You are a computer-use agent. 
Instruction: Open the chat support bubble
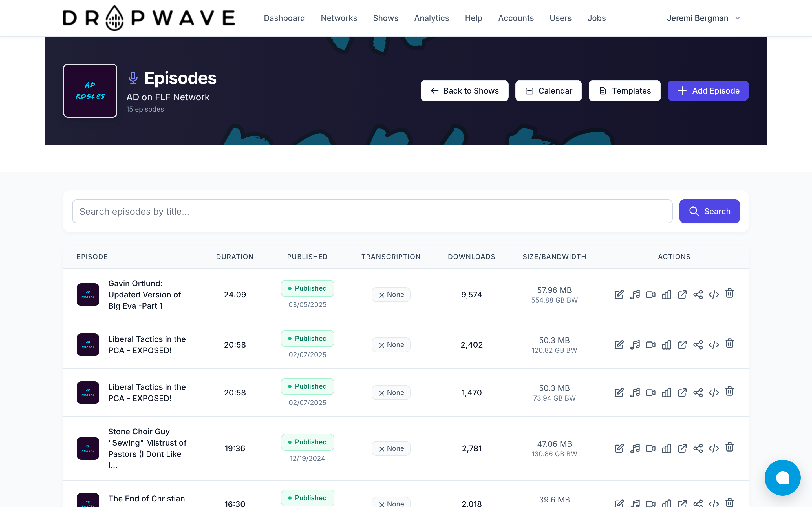(x=783, y=477)
